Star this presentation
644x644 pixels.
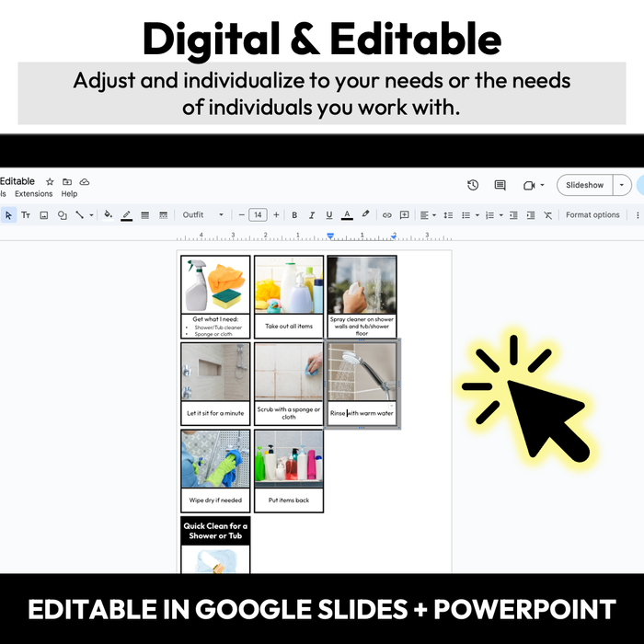point(50,182)
